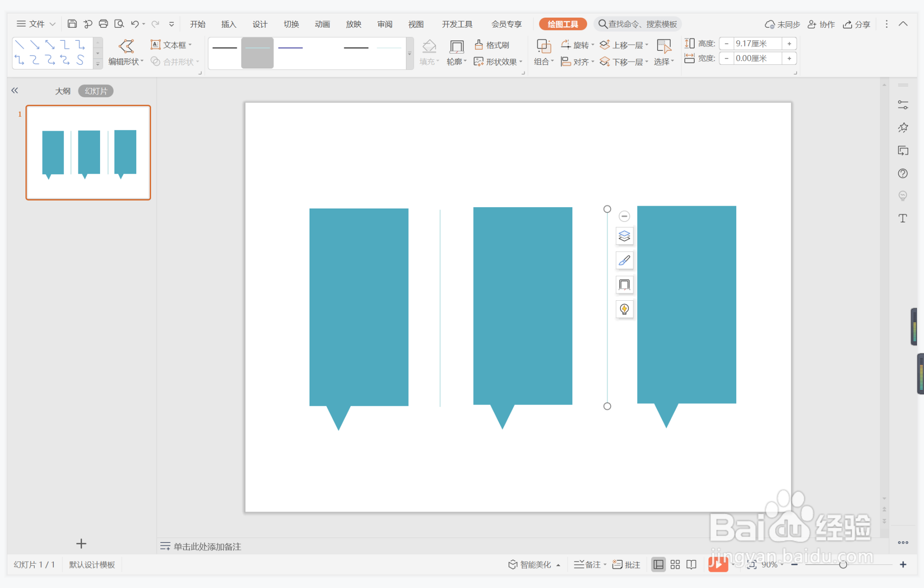924x588 pixels.
Task: Click the search commands (查找命令) box
Action: click(638, 24)
